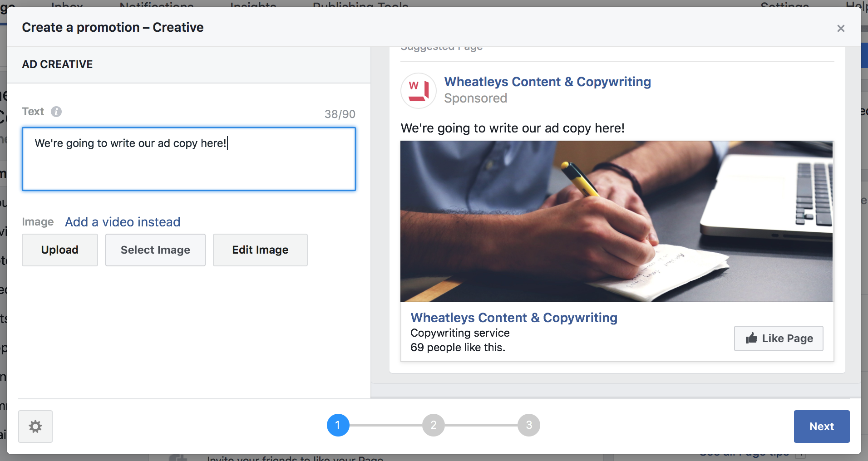The width and height of the screenshot is (868, 461).
Task: Open the gear settings button
Action: (35, 426)
